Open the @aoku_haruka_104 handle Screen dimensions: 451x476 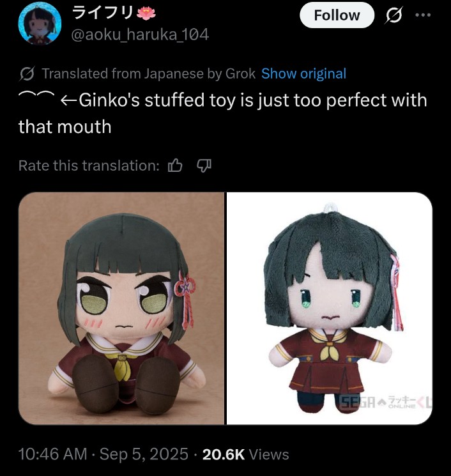tap(140, 35)
